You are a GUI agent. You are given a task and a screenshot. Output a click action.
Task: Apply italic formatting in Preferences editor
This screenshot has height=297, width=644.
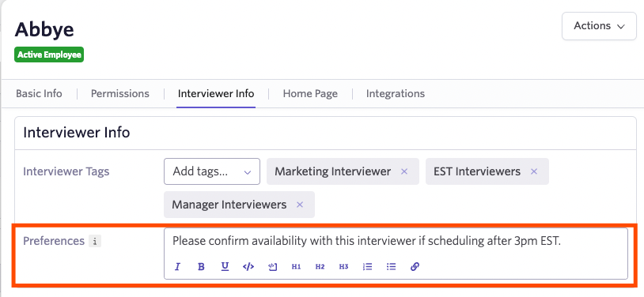click(x=177, y=267)
